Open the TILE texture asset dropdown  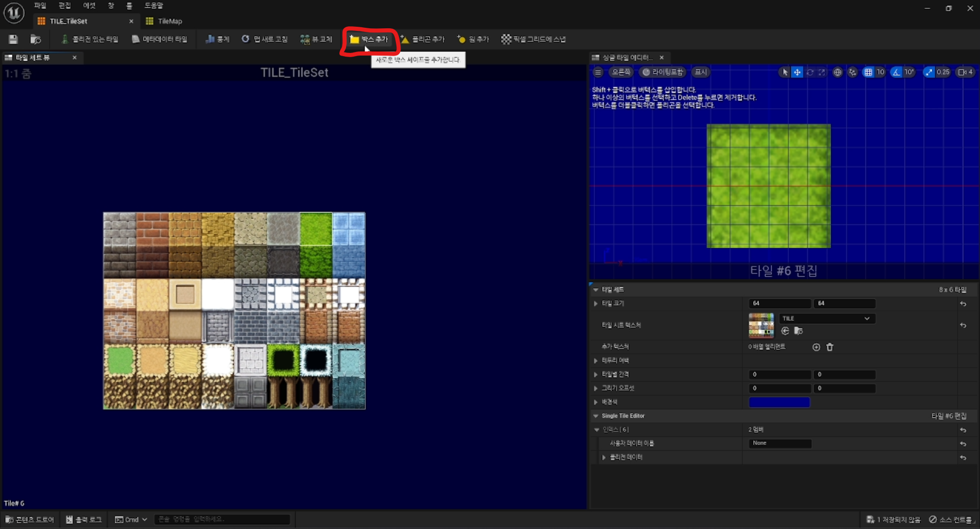coord(827,319)
